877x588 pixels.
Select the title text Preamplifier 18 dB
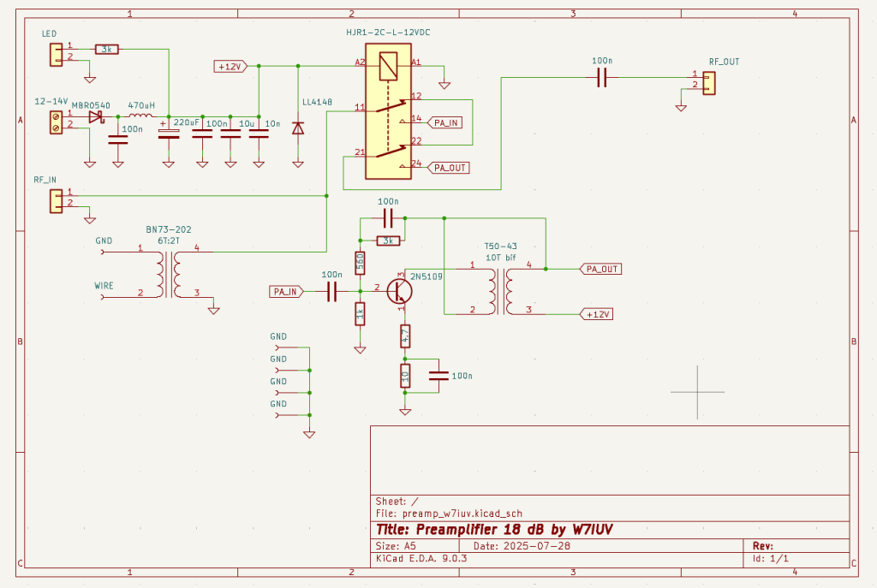pyautogui.click(x=493, y=528)
